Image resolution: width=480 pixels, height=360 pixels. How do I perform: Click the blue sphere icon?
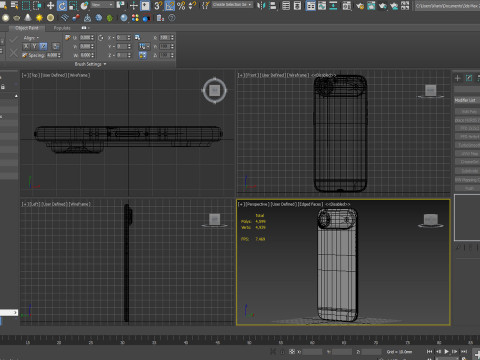pos(124,18)
